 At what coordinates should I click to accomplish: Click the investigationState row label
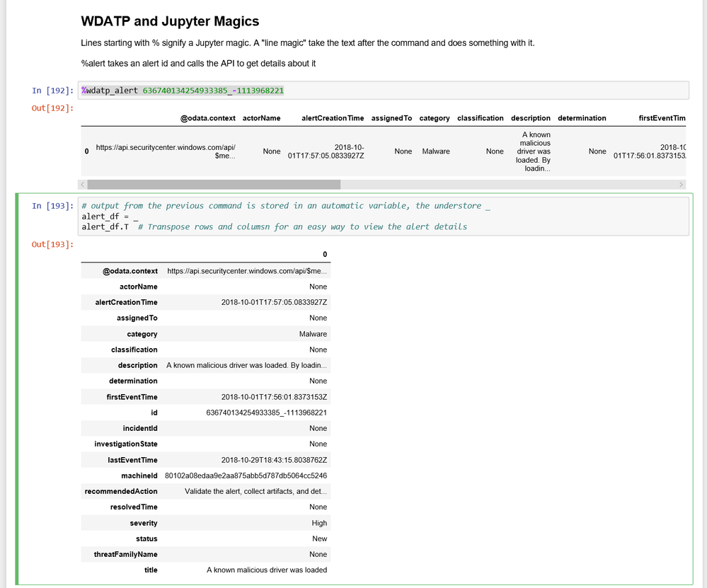click(126, 444)
